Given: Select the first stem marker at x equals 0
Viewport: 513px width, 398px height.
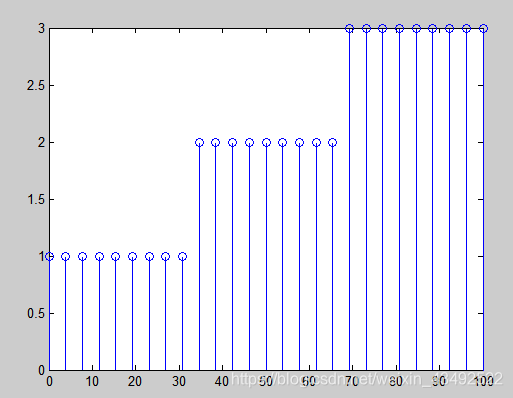Looking at the screenshot, I should (x=49, y=257).
